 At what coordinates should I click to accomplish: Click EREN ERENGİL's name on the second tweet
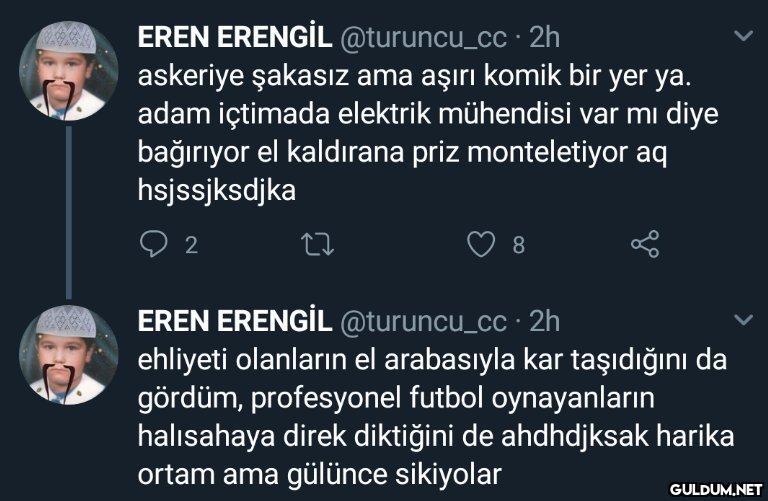234,320
